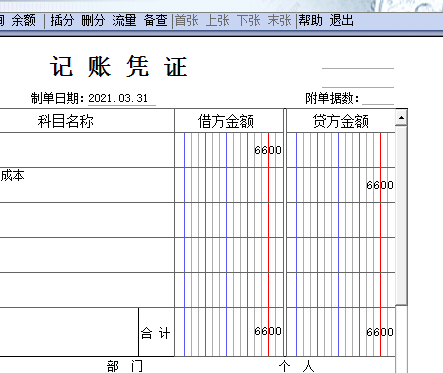This screenshot has width=443, height=373.
Task: Go to the 上张 previous voucher
Action: click(217, 20)
